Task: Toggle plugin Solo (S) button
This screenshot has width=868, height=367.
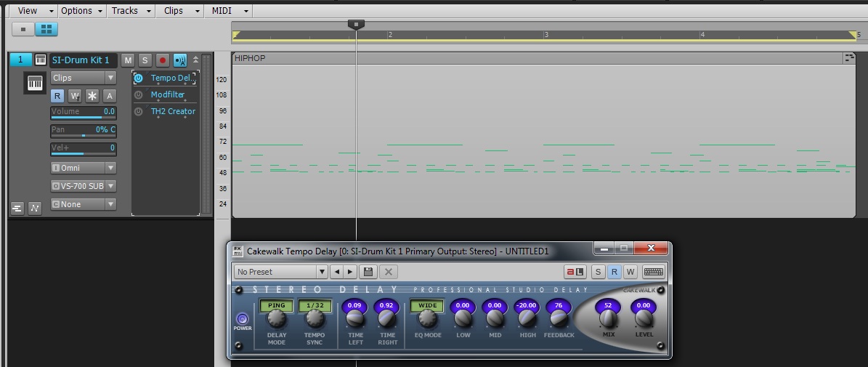Action: 598,272
